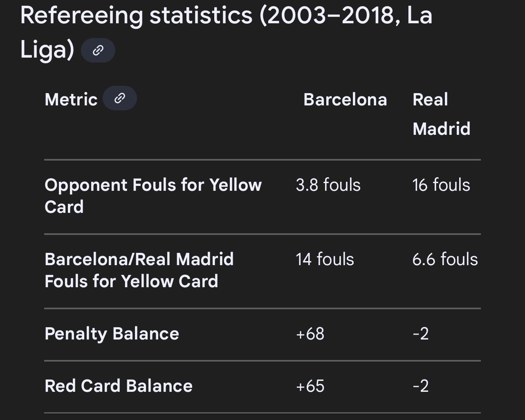Click the link icon beside the "Liga)" heading
The image size is (525, 420).
[98, 50]
